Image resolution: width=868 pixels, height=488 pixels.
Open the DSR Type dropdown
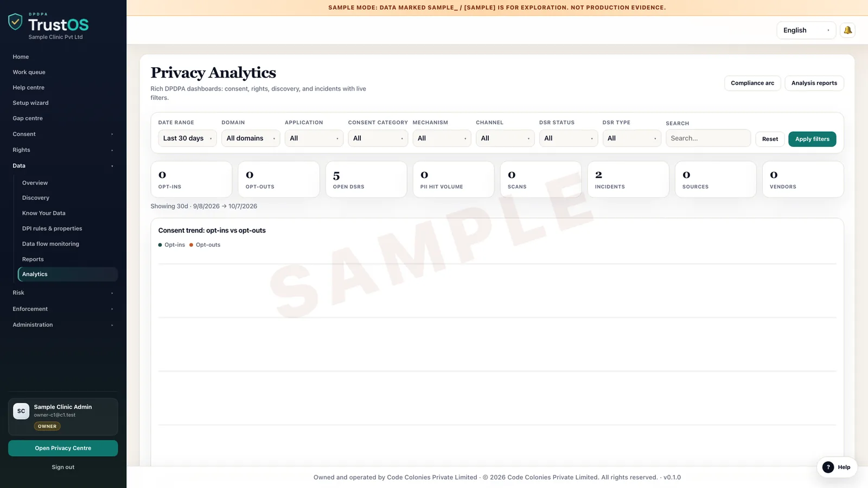[632, 138]
